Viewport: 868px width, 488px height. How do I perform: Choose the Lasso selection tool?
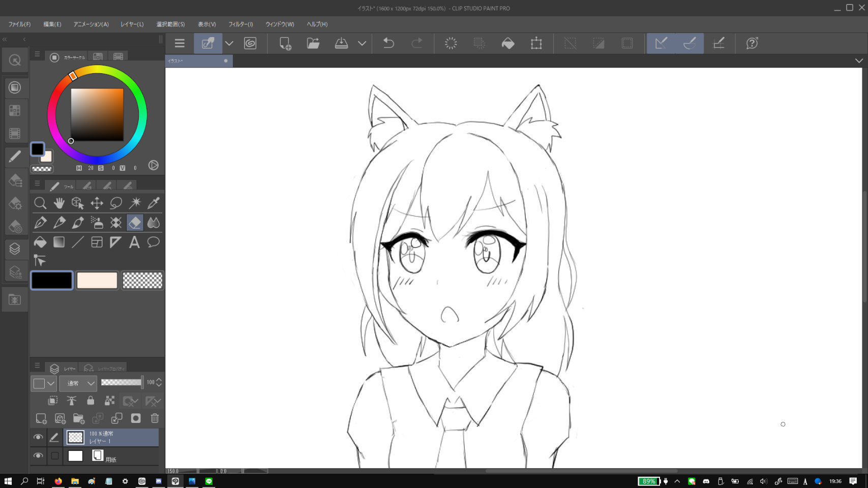click(116, 203)
